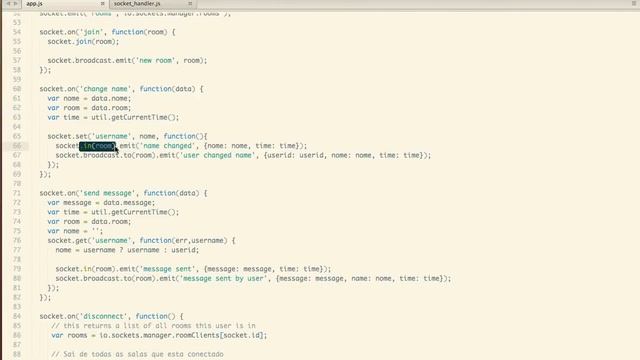Click 'change name' string on line 60
This screenshot has width=640, height=360.
pyautogui.click(x=107, y=89)
